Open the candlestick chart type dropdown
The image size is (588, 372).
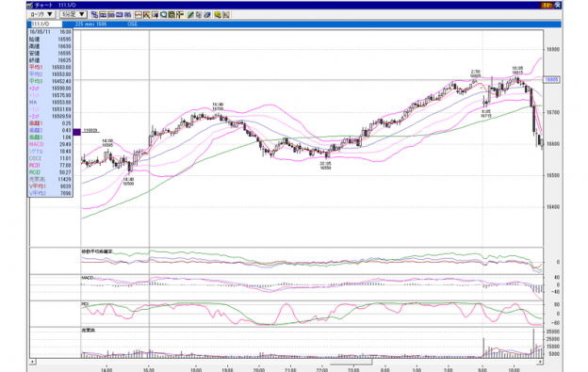tap(41, 14)
